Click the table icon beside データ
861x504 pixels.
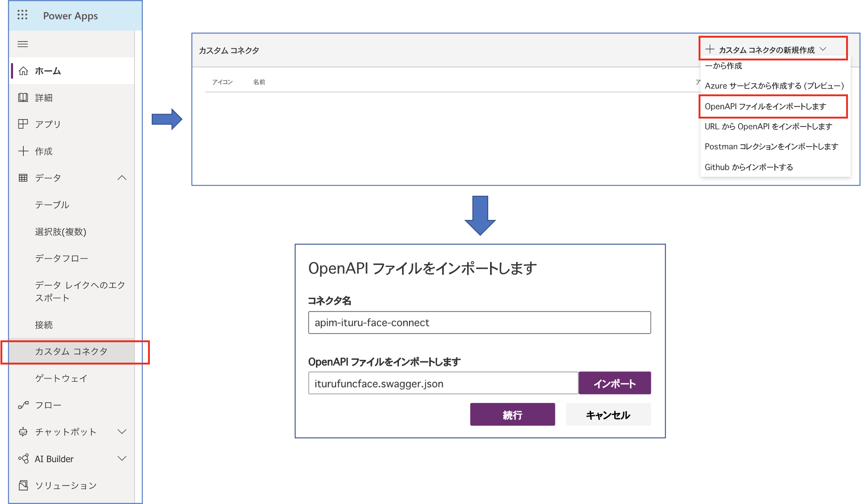pos(23,178)
